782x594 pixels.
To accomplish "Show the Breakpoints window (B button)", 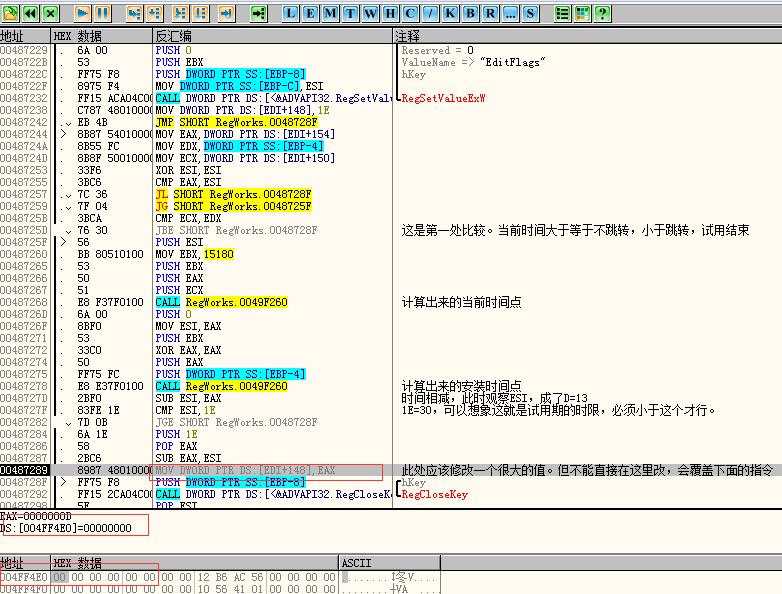I will [470, 13].
